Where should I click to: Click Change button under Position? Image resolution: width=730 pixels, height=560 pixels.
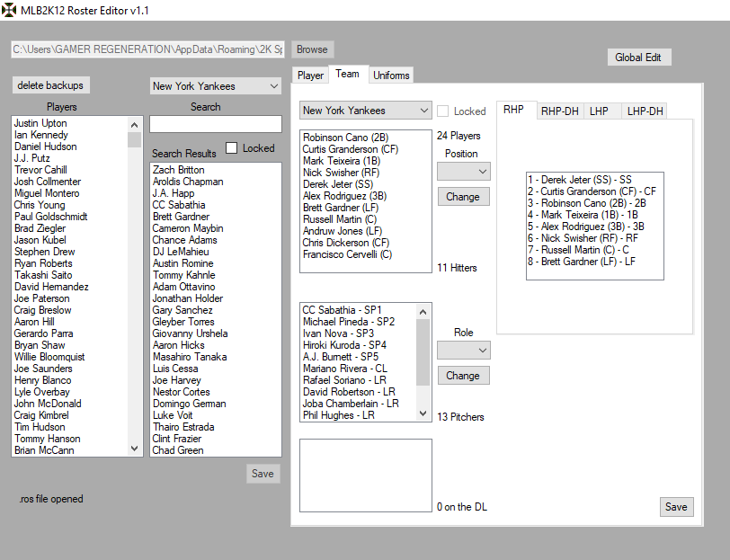click(x=463, y=197)
